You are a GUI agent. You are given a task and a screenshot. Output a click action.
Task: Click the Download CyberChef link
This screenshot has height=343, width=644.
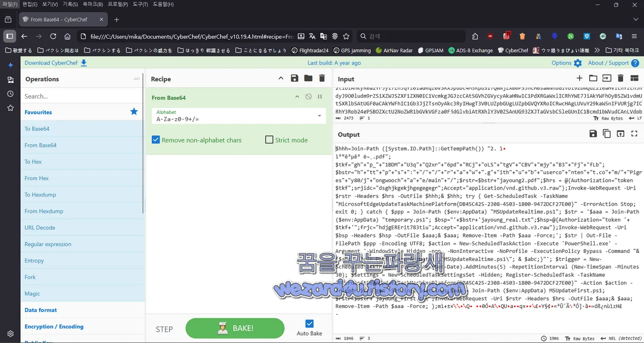(55, 63)
